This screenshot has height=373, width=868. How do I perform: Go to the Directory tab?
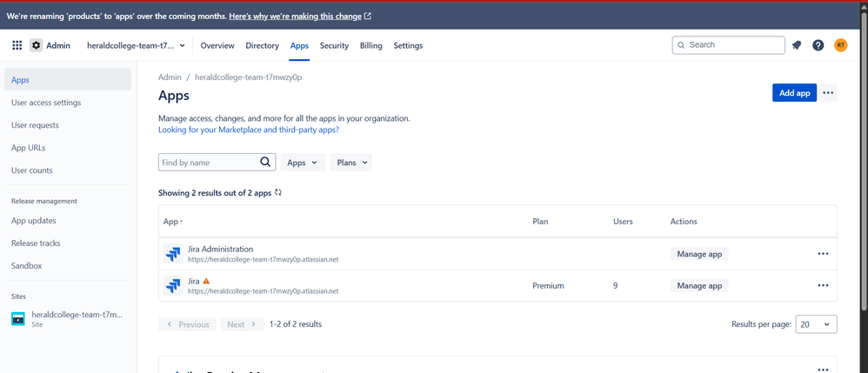point(263,45)
